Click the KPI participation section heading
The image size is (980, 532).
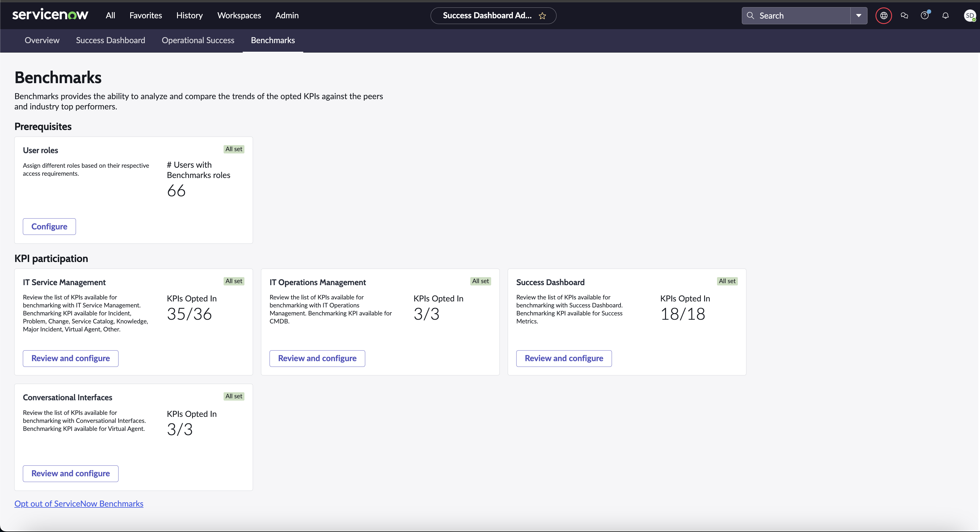(51, 259)
